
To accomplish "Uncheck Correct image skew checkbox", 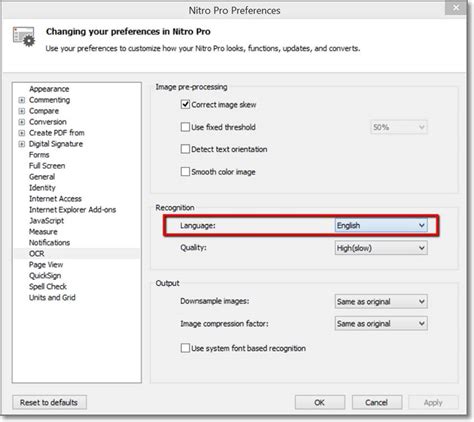I will [185, 104].
